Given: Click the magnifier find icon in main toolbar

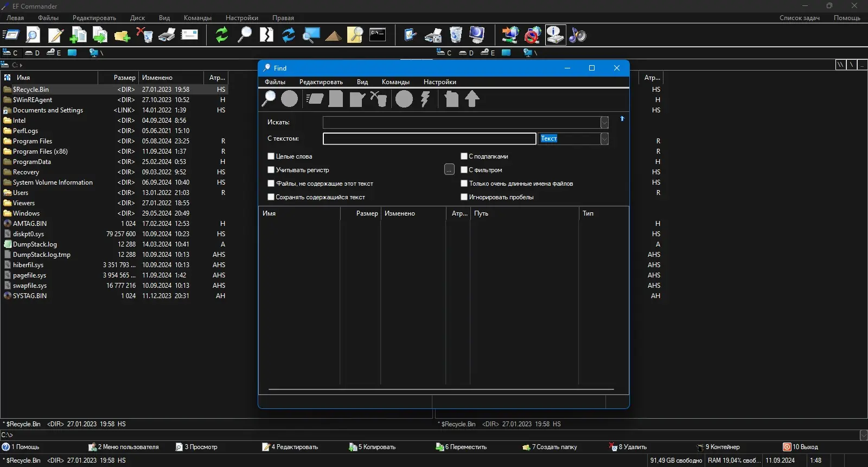Looking at the screenshot, I should [x=245, y=35].
